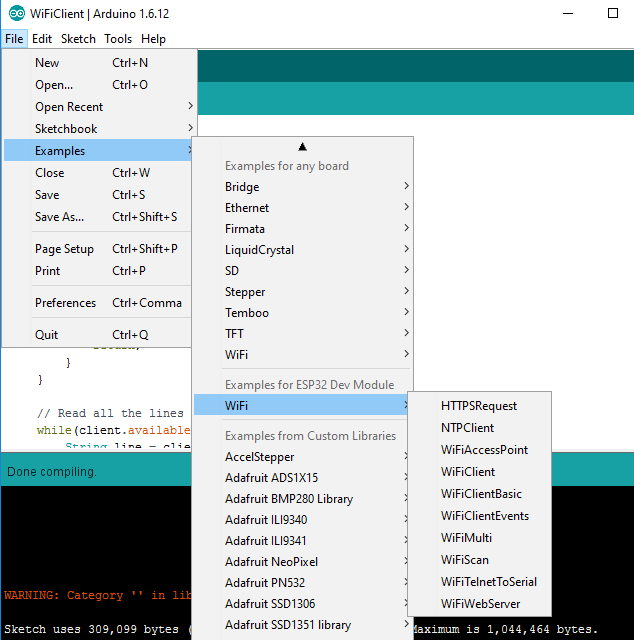
Task: Open the HTTPSRequest example
Action: pos(479,406)
